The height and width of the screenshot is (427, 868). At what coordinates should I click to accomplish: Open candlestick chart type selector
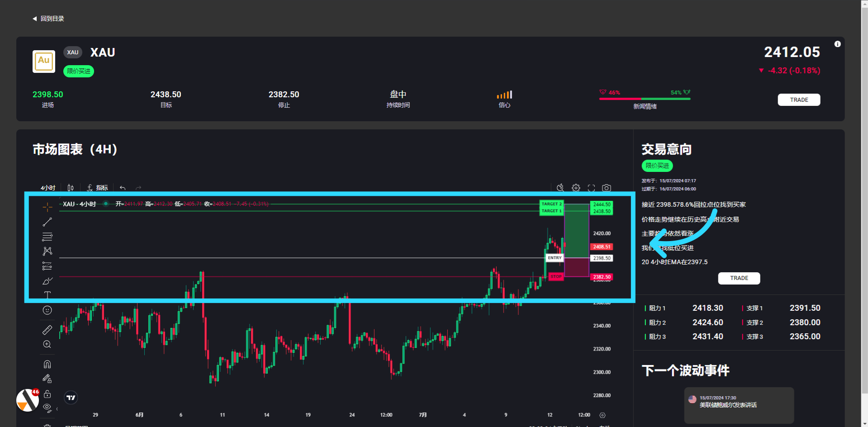pyautogui.click(x=71, y=188)
